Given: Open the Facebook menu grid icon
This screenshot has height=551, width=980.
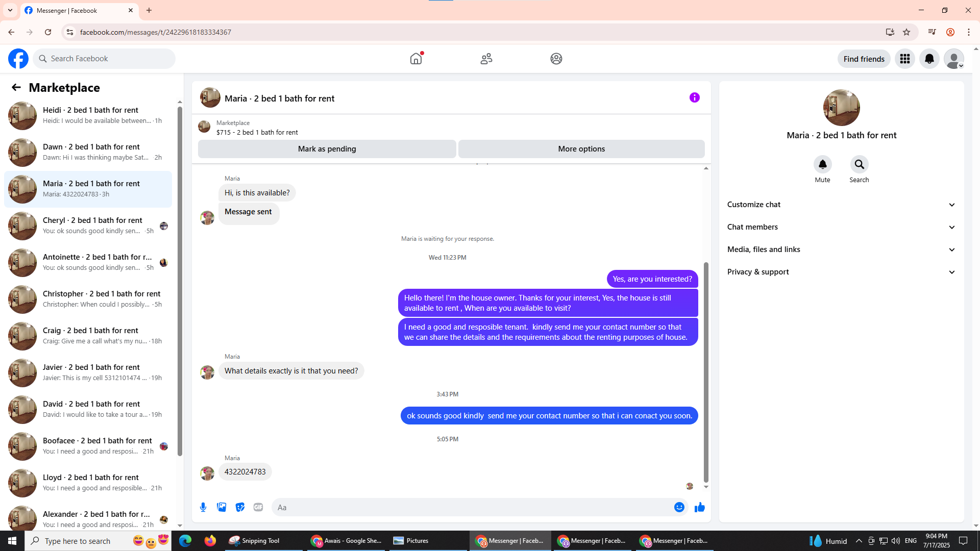Looking at the screenshot, I should coord(905,59).
